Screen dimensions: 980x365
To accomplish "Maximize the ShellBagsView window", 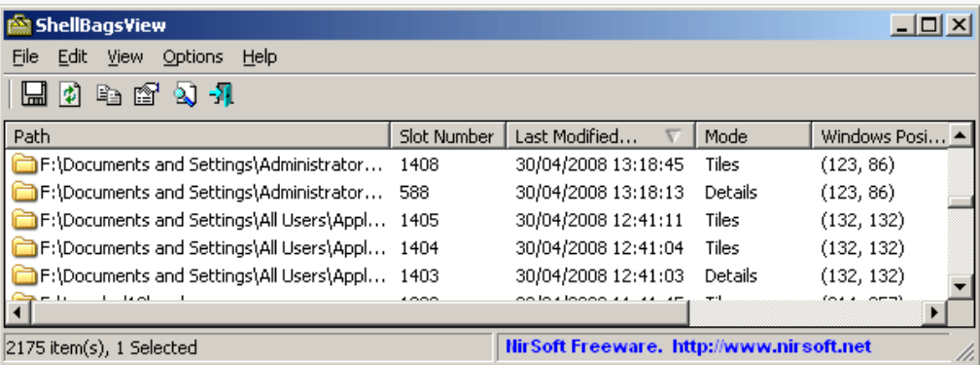I will click(x=928, y=25).
